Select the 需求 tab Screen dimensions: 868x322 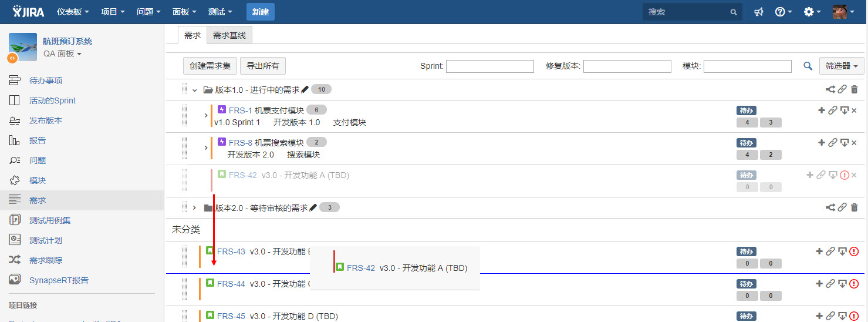click(192, 35)
